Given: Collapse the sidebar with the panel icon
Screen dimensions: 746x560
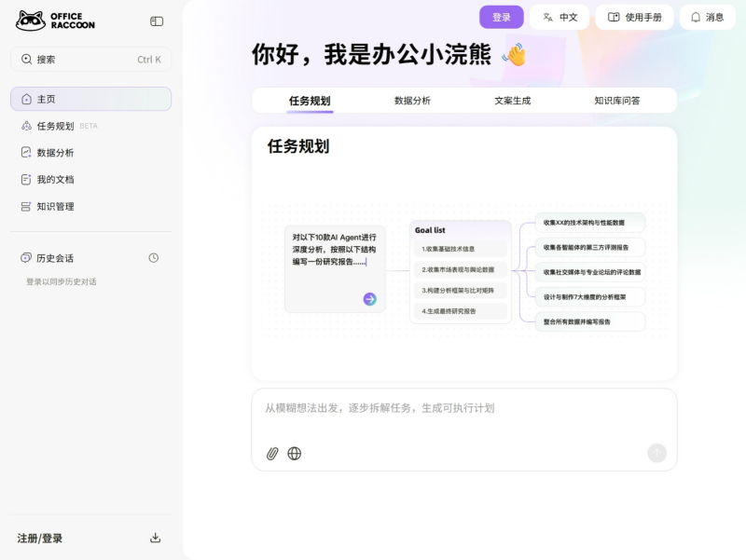Looking at the screenshot, I should (156, 20).
